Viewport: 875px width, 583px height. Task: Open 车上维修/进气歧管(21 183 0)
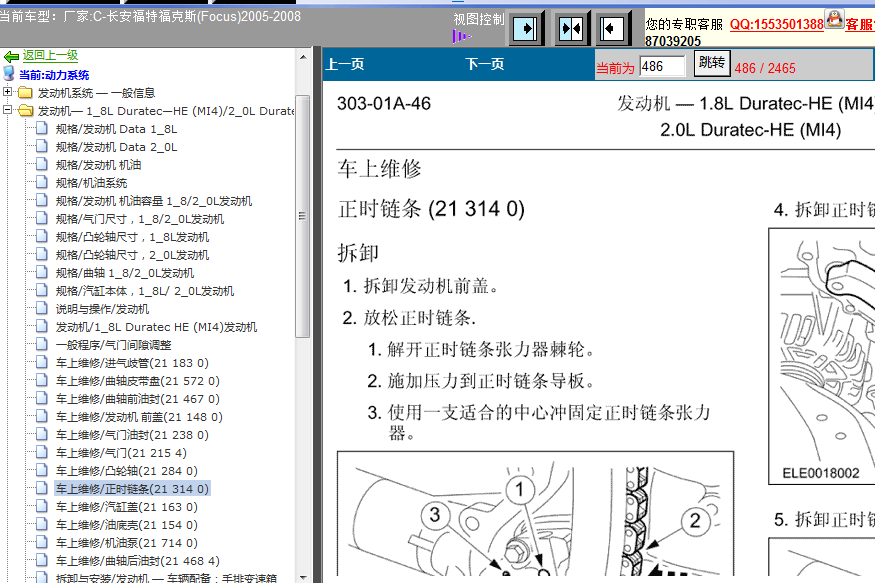pyautogui.click(x=132, y=363)
